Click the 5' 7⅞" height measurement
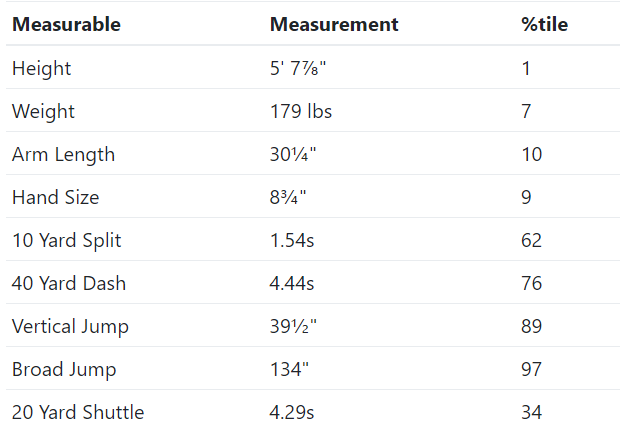The image size is (624, 436). point(298,68)
